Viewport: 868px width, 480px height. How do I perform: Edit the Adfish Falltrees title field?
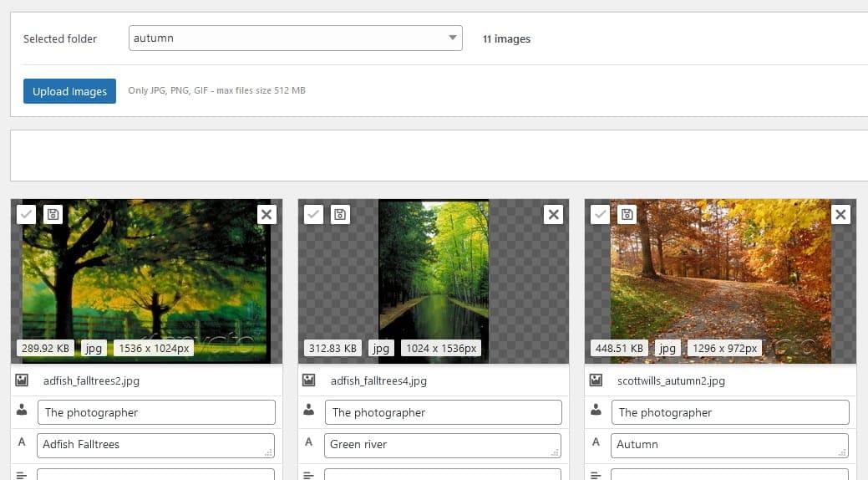click(x=155, y=445)
